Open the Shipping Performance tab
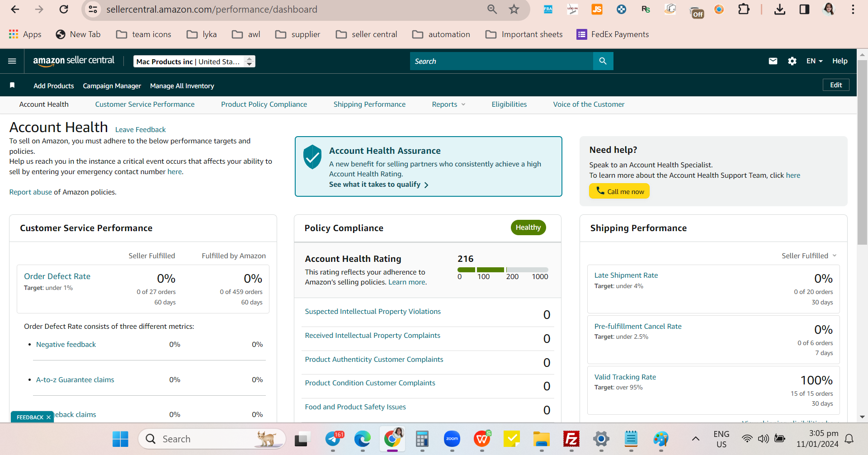This screenshot has width=868, height=455. 369,104
